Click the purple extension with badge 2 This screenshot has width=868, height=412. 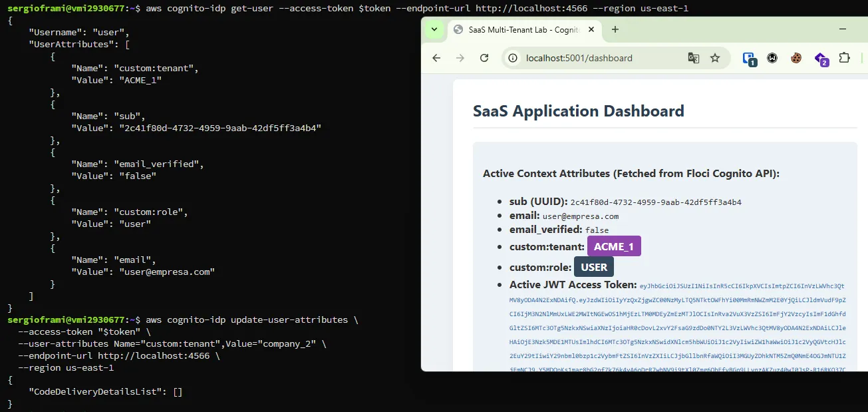821,59
